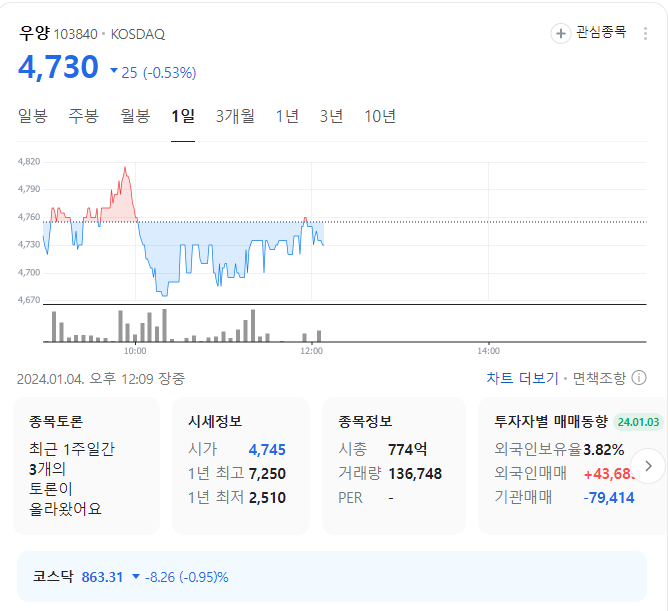Screen dimensions: 668x611
Task: Add 우양 to watchlist with plus icon
Action: pyautogui.click(x=561, y=33)
